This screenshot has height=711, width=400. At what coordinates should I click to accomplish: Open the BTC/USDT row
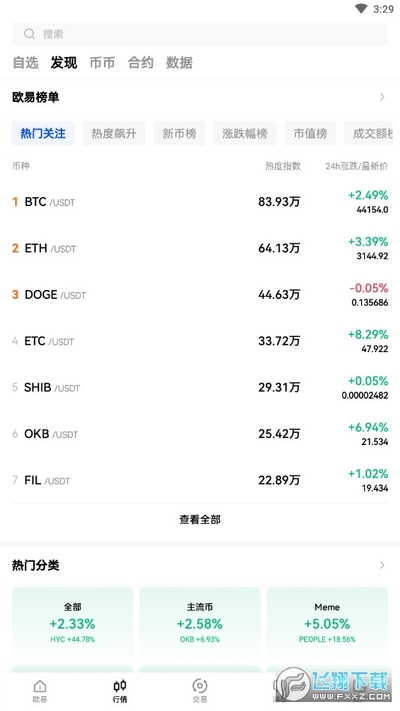point(200,202)
